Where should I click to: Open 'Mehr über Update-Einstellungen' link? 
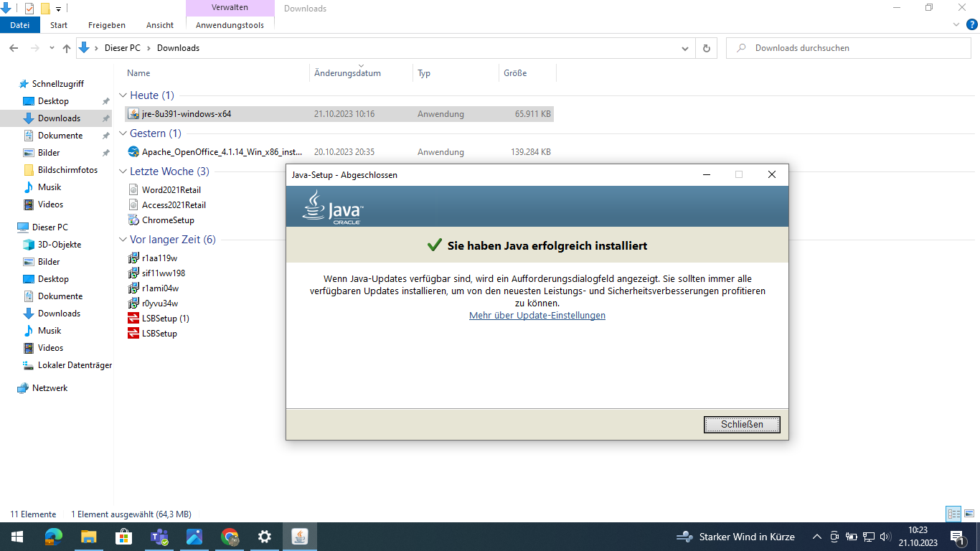pos(537,315)
